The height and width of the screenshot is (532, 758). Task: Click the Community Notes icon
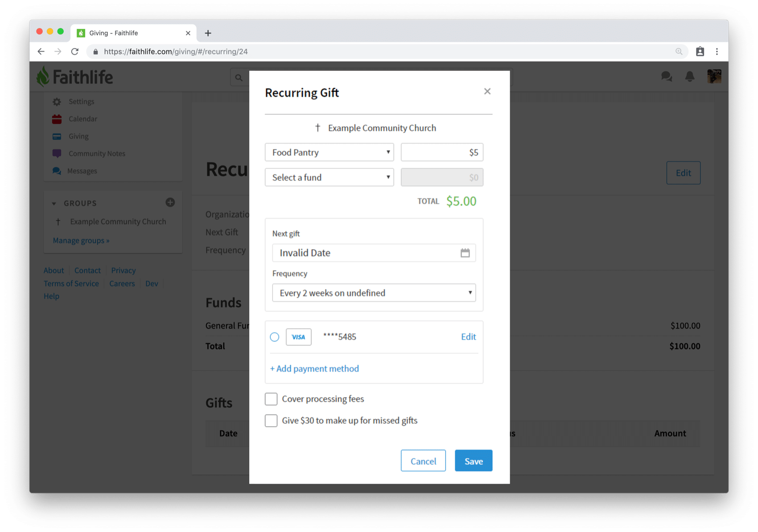click(x=57, y=154)
